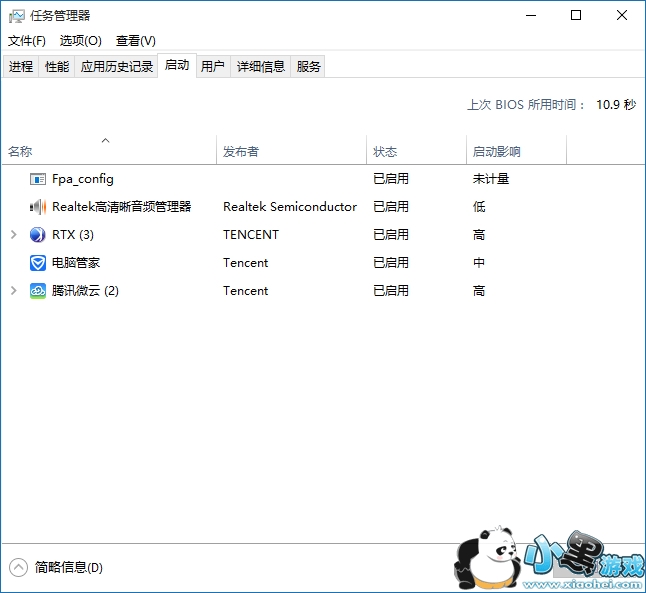Select the RTX (3) row name

(x=73, y=234)
